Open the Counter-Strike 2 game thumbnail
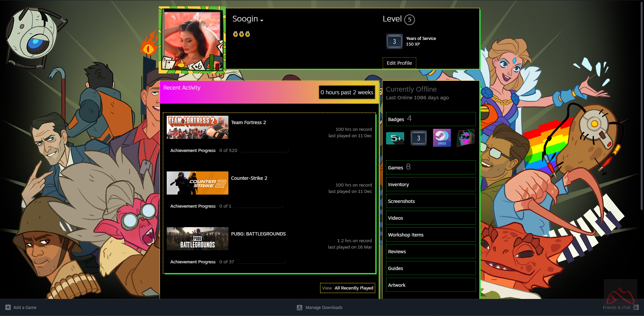This screenshot has height=316, width=644. coord(197,183)
